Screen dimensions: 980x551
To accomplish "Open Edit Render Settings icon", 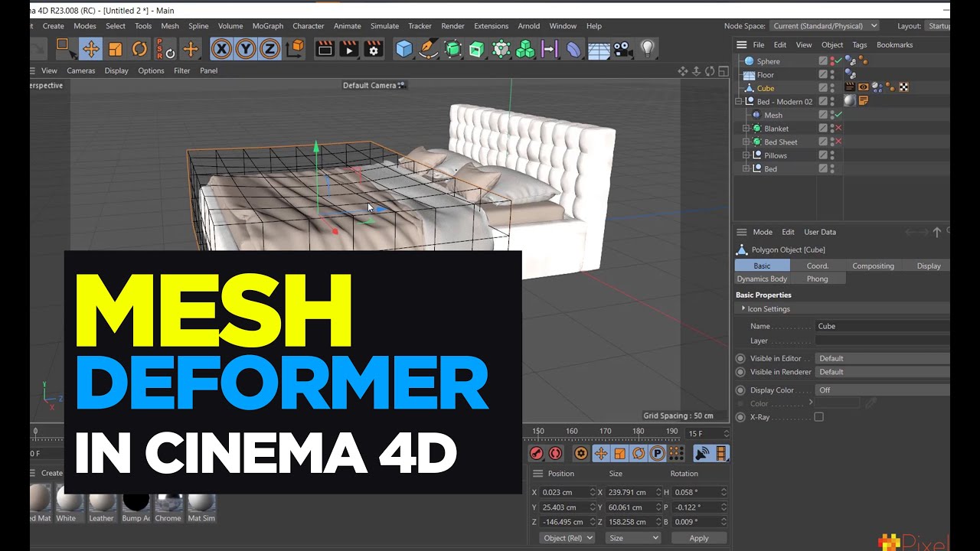I will (x=374, y=49).
